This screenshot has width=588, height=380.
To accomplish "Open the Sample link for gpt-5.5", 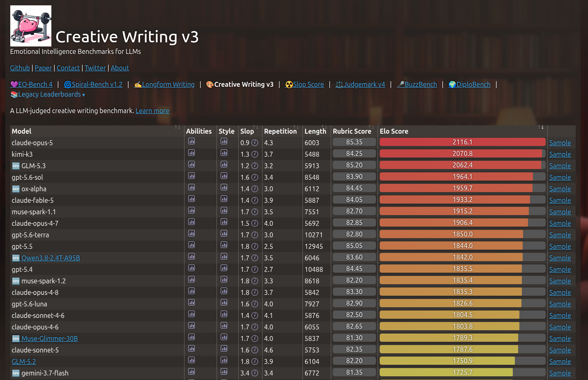I will click(x=560, y=246).
